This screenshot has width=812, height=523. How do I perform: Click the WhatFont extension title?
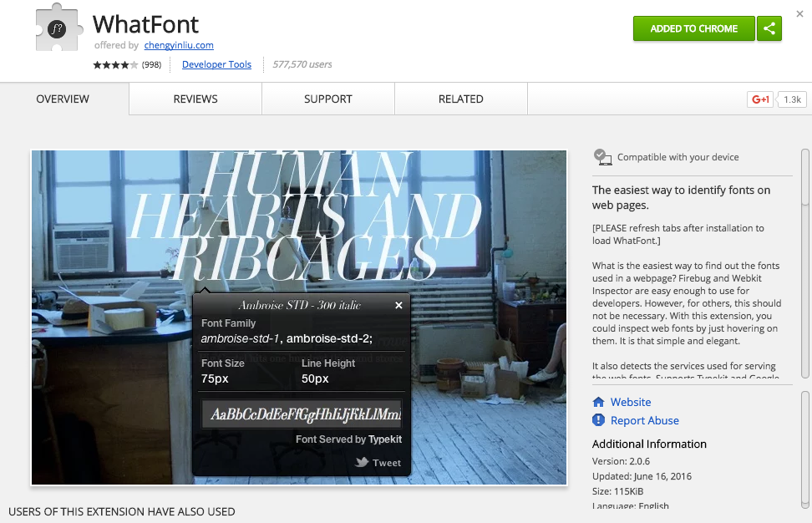(145, 24)
